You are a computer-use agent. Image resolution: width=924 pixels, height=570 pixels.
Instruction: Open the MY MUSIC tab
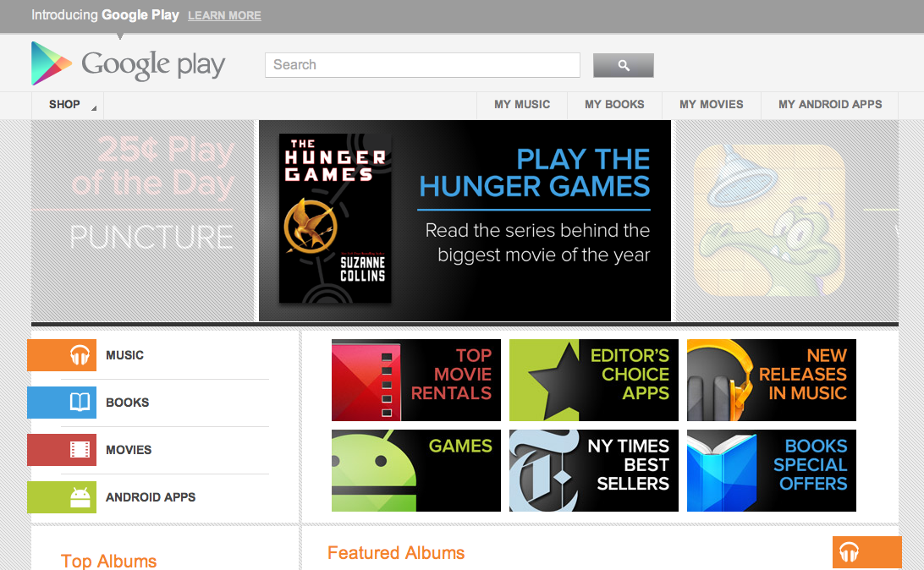click(522, 105)
